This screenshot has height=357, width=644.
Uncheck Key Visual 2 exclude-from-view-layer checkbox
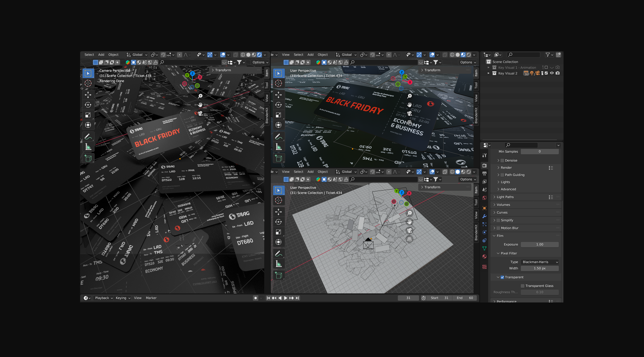pos(546,73)
